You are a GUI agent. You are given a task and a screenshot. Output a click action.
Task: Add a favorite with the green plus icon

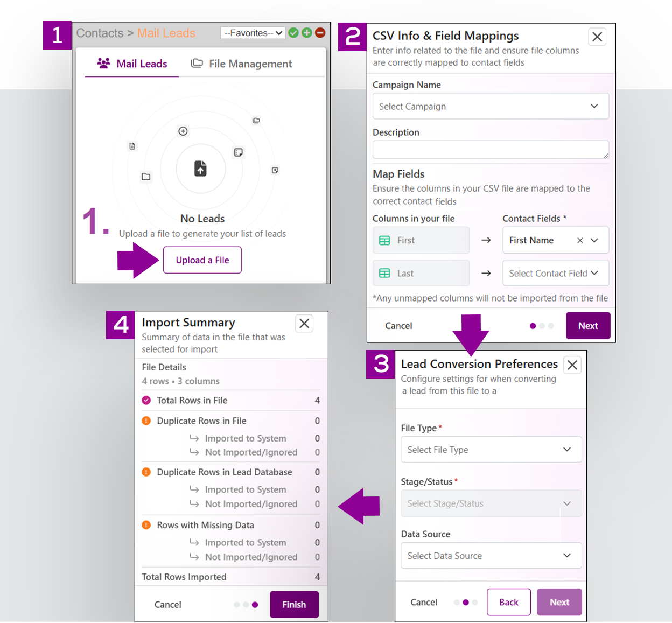pyautogui.click(x=307, y=33)
